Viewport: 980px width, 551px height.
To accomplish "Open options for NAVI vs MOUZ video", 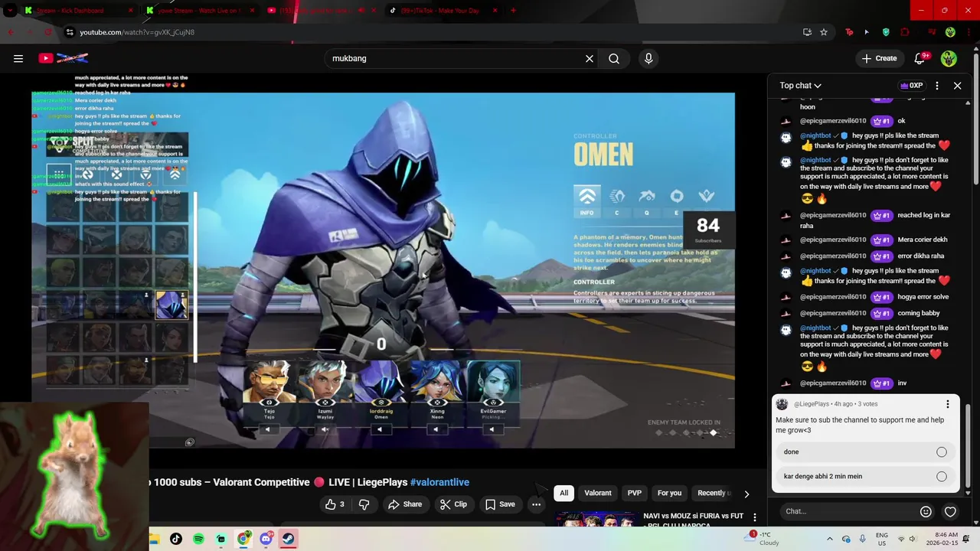I will [x=755, y=518].
